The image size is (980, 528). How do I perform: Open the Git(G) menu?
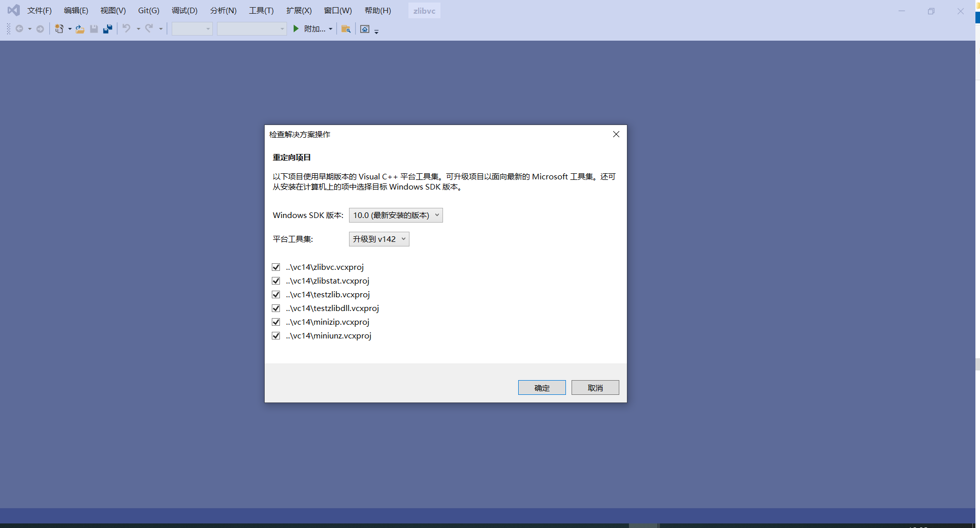pos(148,10)
